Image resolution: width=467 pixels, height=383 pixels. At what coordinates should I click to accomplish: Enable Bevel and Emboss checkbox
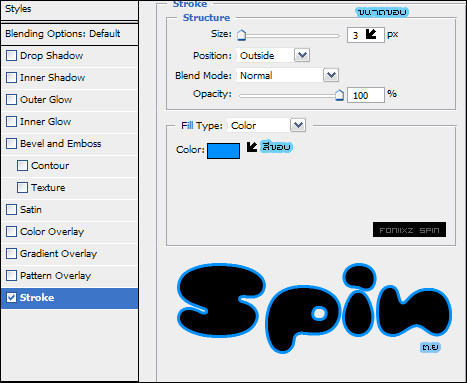tap(11, 144)
